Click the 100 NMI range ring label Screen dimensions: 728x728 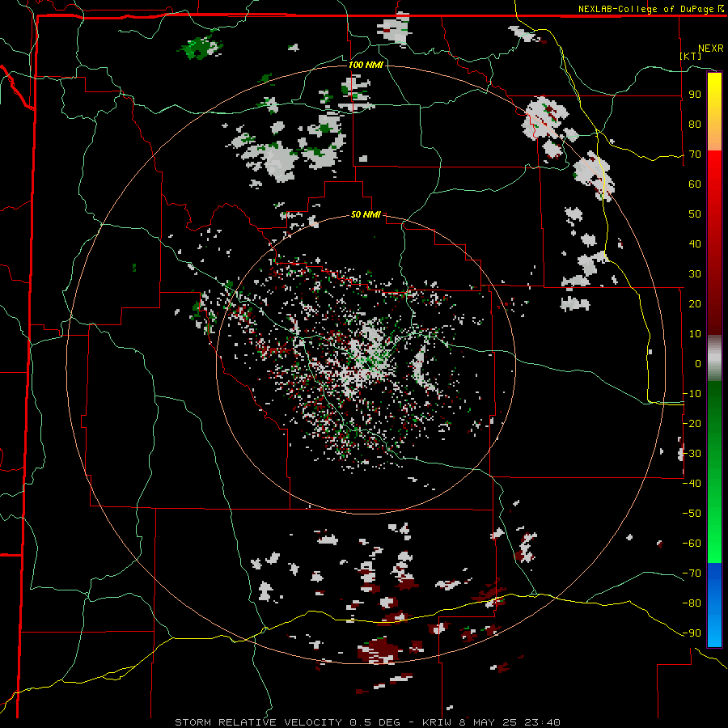(366, 65)
